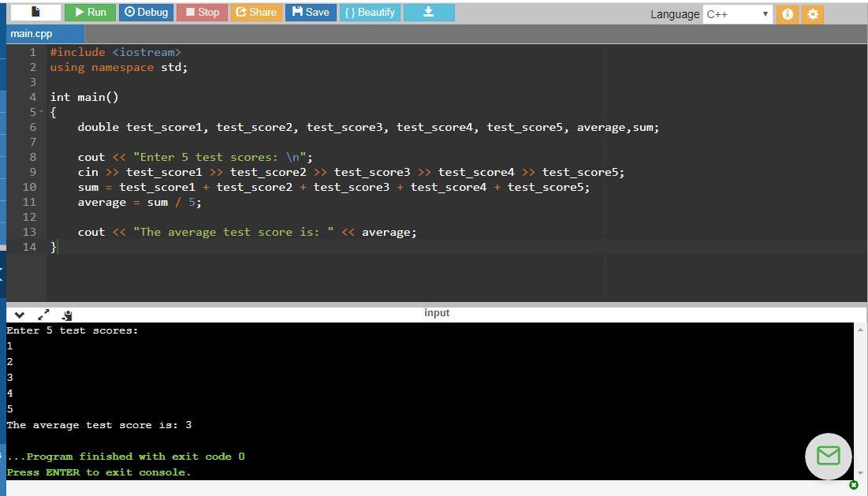Click the 'Language' label
Viewport: 868px width, 496px height.
click(x=675, y=15)
